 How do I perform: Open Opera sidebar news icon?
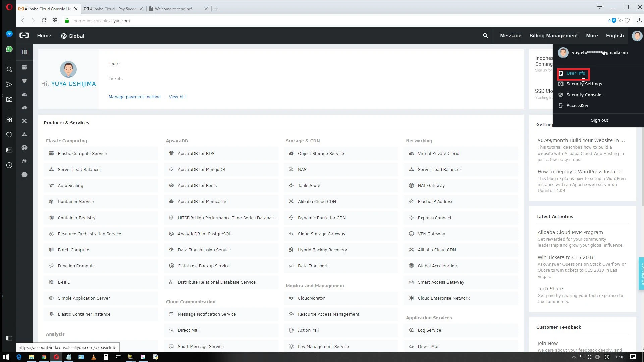[x=9, y=150]
